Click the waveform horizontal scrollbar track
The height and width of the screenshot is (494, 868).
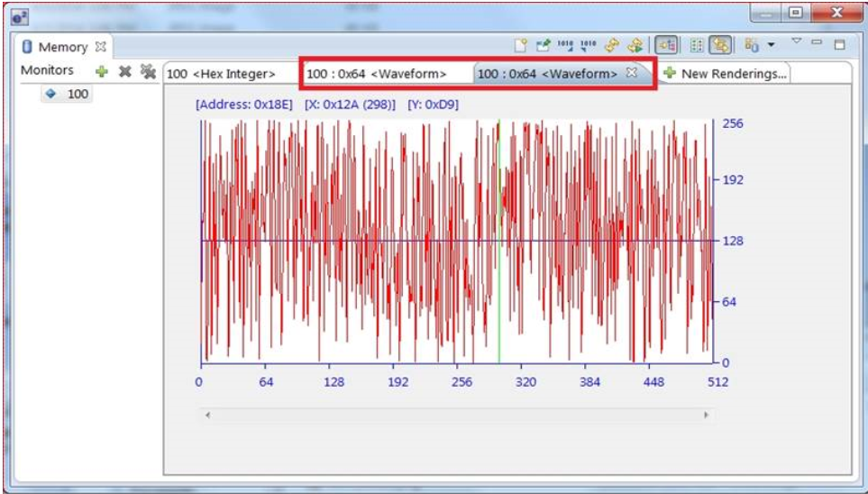(x=457, y=415)
